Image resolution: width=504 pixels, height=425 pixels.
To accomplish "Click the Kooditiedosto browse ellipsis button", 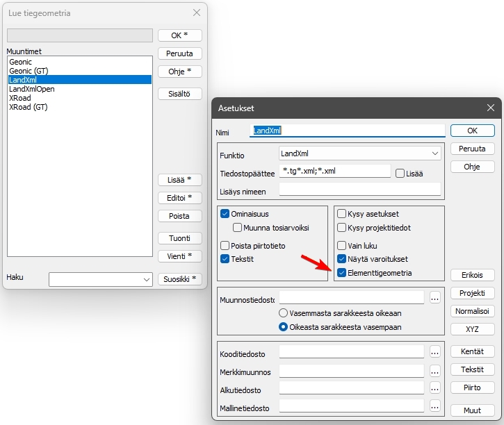I will pos(435,352).
